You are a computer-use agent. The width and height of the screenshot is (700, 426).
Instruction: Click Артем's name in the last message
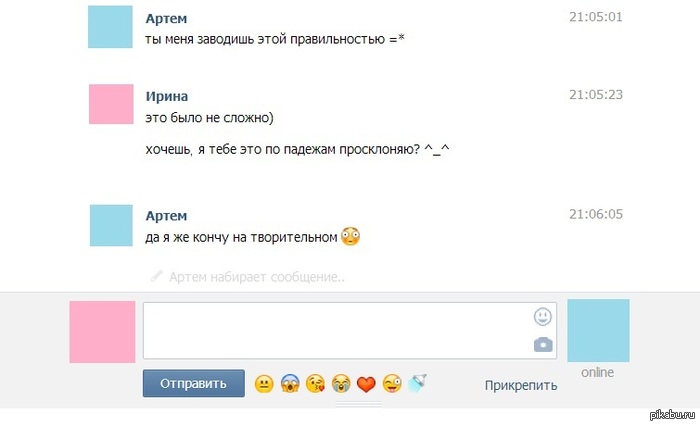[166, 216]
